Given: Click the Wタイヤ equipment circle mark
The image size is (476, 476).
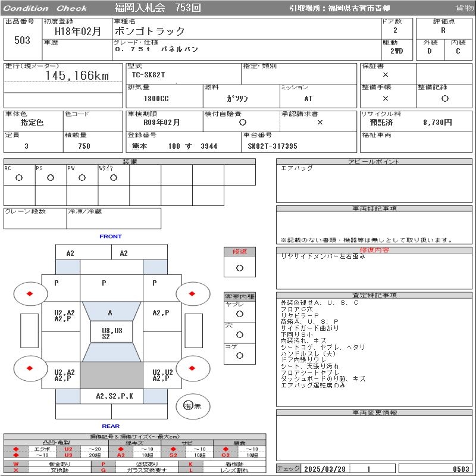Looking at the screenshot, I should click(114, 177).
